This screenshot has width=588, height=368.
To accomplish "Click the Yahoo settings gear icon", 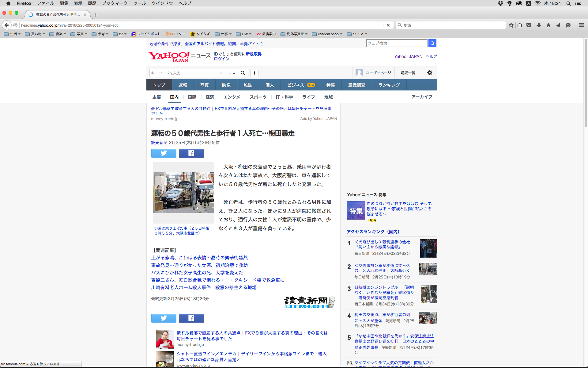I will (430, 73).
